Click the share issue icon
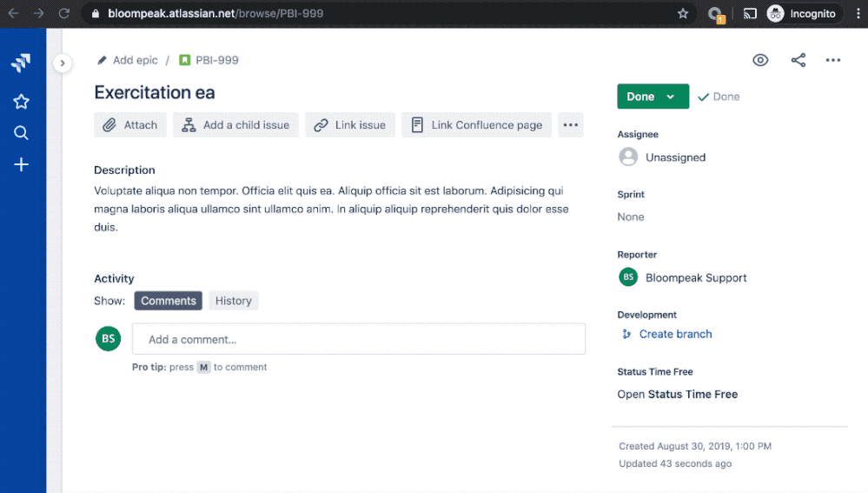Image resolution: width=868 pixels, height=493 pixels. click(x=798, y=60)
